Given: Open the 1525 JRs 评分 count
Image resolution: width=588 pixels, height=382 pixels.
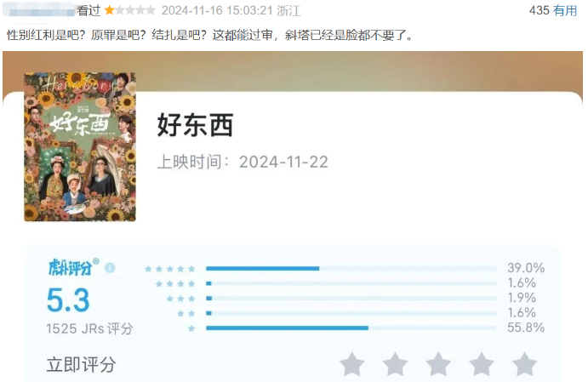Looking at the screenshot, I should [x=89, y=328].
